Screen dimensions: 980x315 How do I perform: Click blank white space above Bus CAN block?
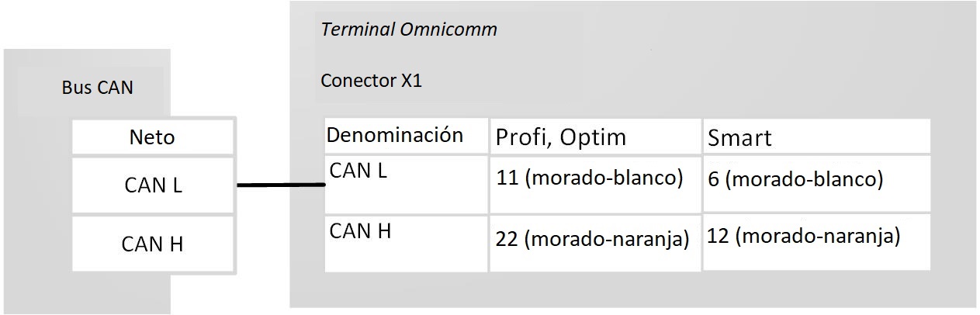click(x=116, y=23)
